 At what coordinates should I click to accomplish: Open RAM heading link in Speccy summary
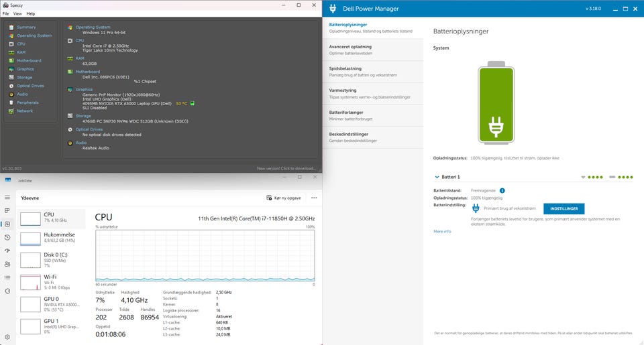click(x=80, y=58)
